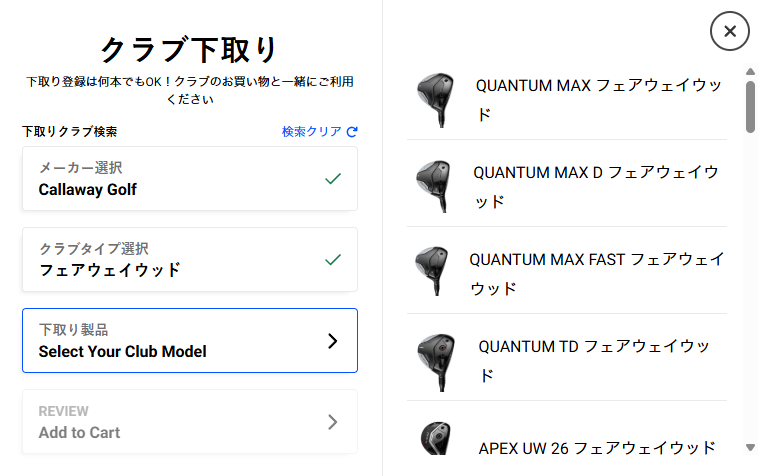Expand the REVIEW Add to Cart chevron
This screenshot has height=476, width=764.
333,422
